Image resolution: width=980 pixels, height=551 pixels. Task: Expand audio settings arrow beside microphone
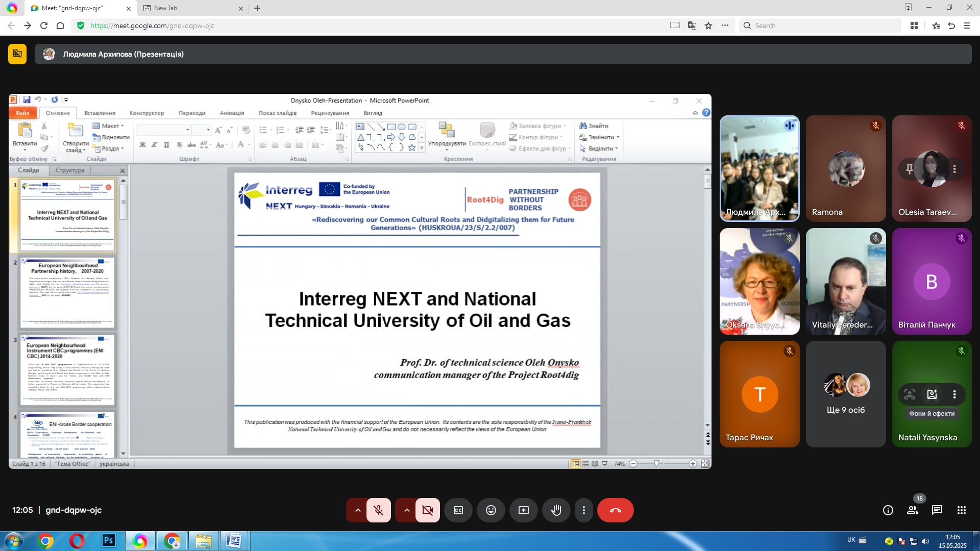pos(358,510)
